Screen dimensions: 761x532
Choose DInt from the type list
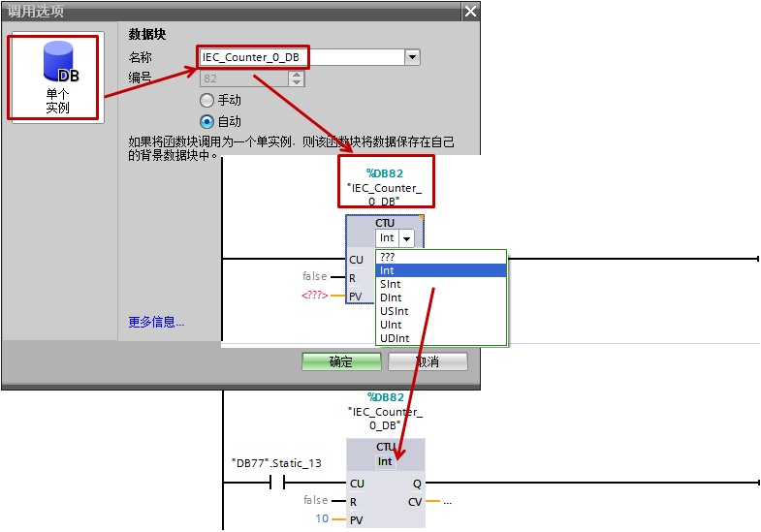[441, 297]
